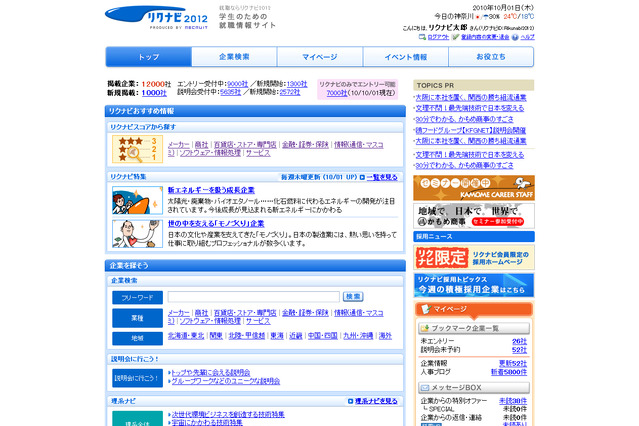Focus the フリーワード search input field
Viewport: 639px width, 426px height.
253,296
